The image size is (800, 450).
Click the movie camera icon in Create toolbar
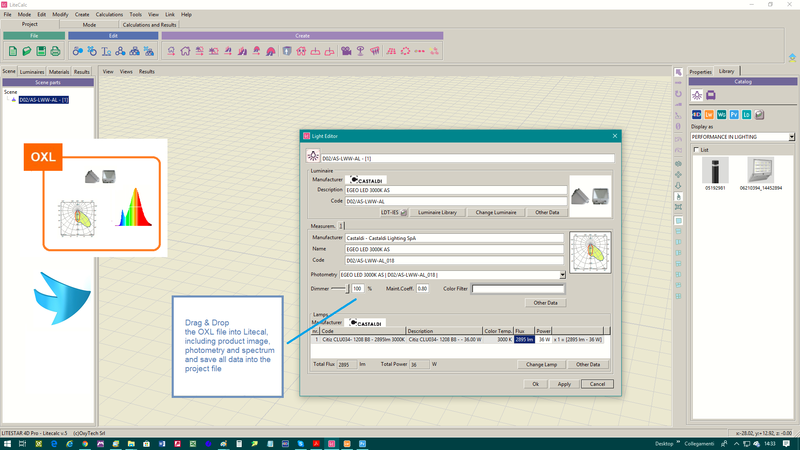coord(346,51)
